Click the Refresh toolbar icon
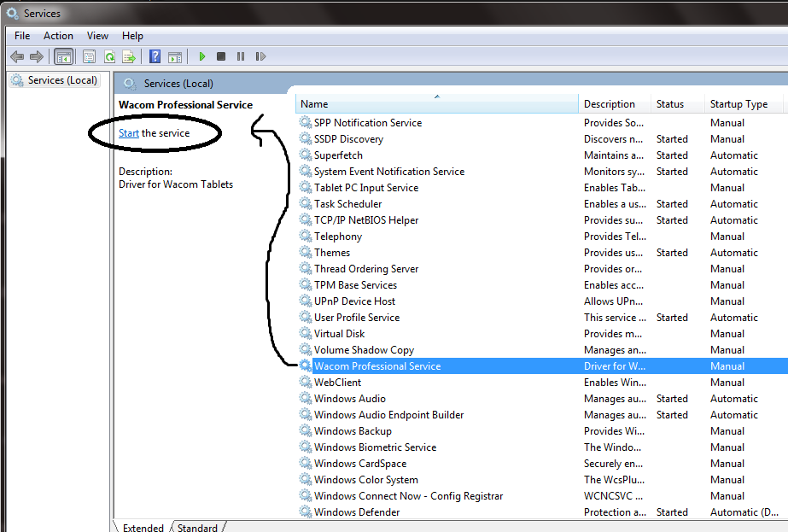788x532 pixels. click(109, 56)
